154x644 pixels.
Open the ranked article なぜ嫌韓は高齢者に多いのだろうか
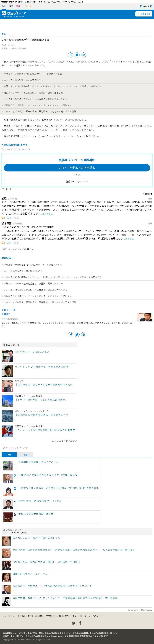[x=38, y=462]
